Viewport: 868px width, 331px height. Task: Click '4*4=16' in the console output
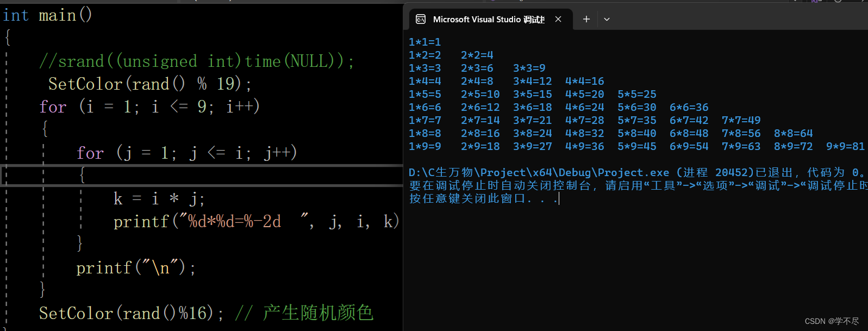(585, 81)
